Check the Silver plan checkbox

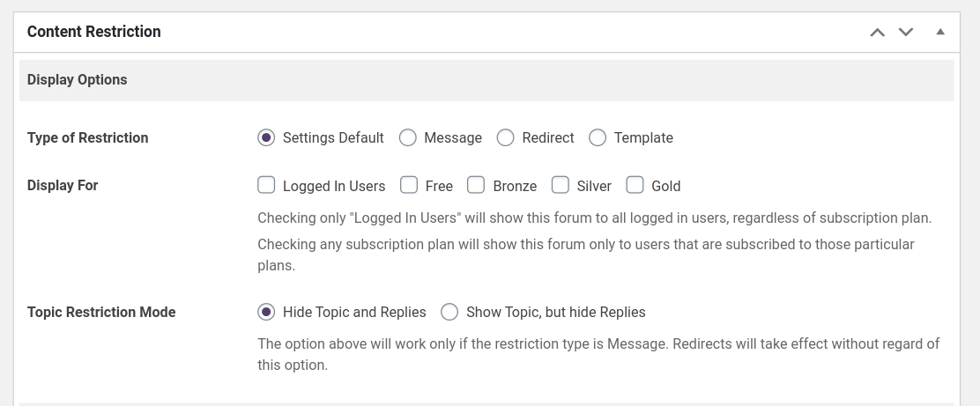point(560,185)
